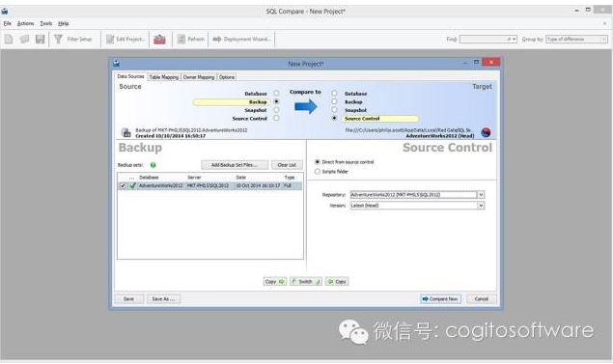Select Database radio button under Source
Screen dimensions: 613x364
tap(276, 94)
